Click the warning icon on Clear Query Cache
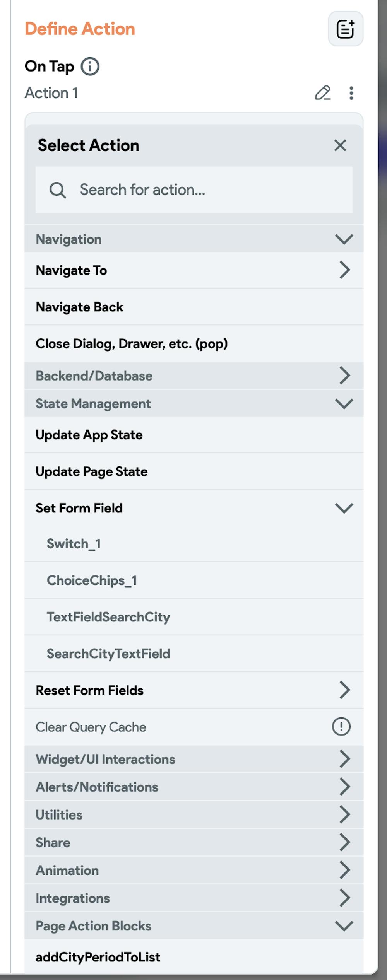Viewport: 387px width, 980px height. click(x=341, y=727)
